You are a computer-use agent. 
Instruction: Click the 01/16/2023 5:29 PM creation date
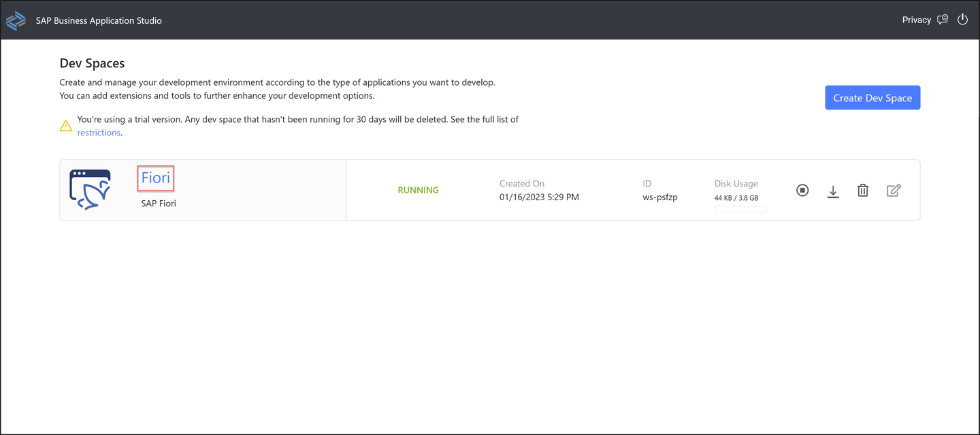pyautogui.click(x=539, y=197)
